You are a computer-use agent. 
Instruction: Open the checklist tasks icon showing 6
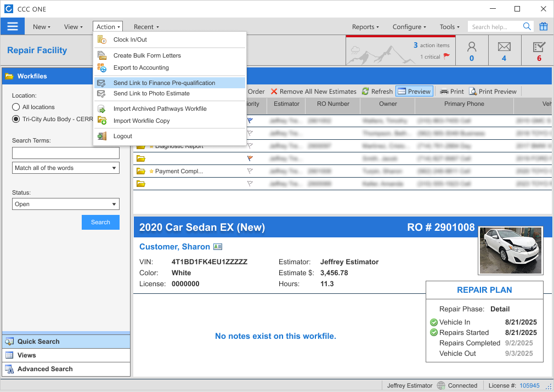[538, 50]
